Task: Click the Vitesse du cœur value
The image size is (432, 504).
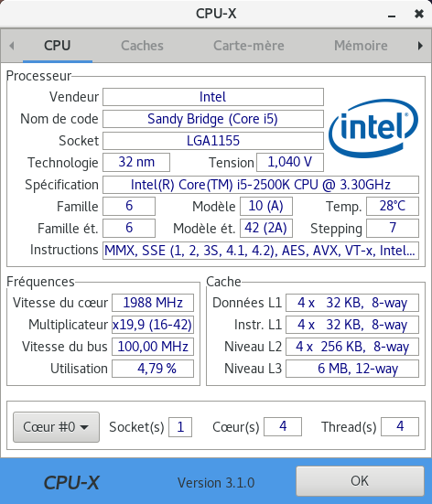Action: pos(153,303)
